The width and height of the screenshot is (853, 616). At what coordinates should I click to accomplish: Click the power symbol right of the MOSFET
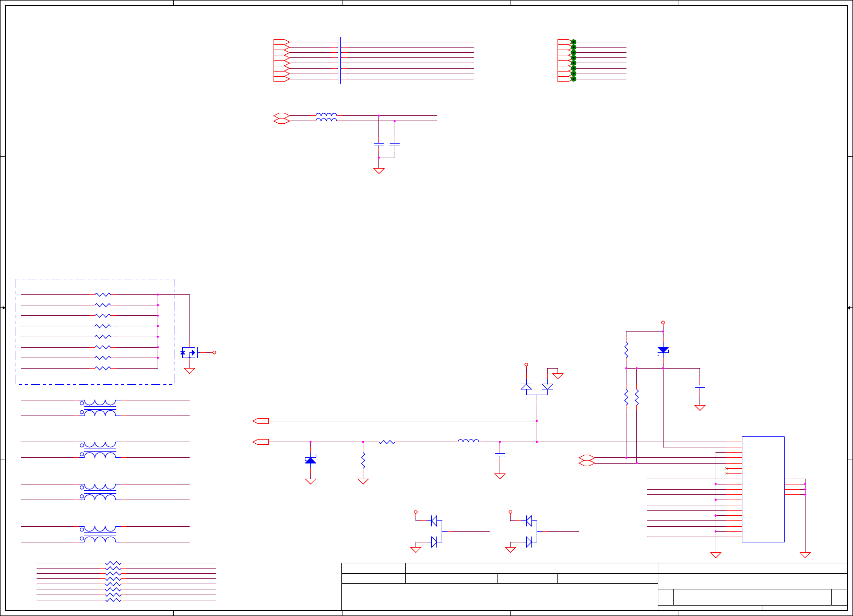214,352
